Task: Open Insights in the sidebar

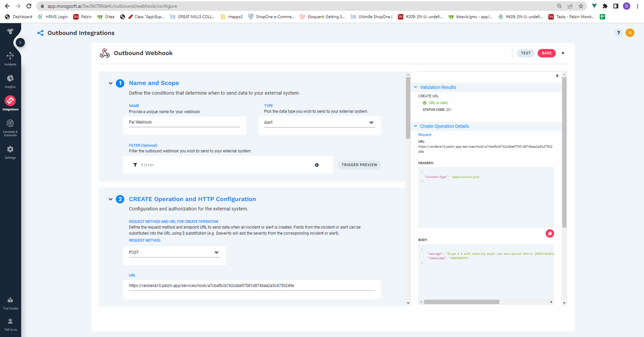Action: point(10,81)
